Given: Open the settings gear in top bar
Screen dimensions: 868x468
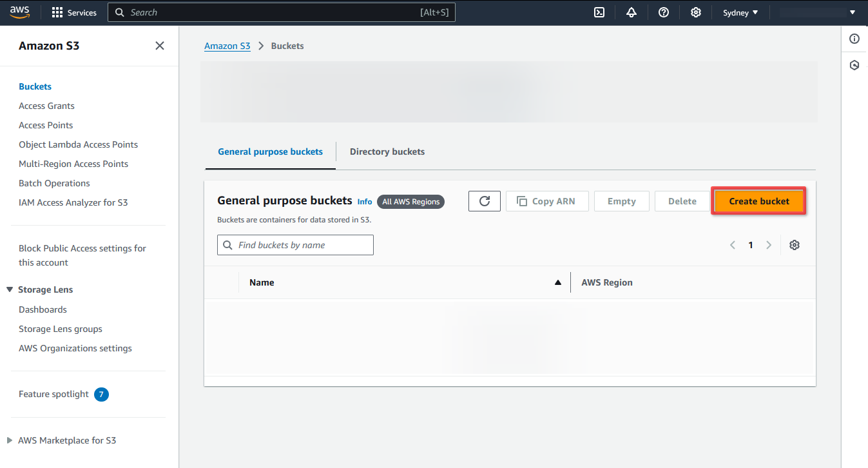Looking at the screenshot, I should 696,12.
